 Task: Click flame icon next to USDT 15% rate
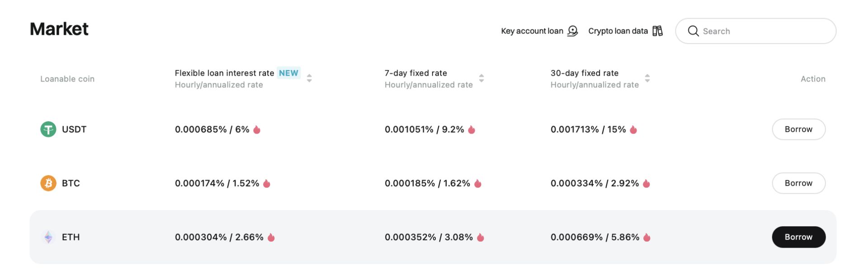point(633,129)
